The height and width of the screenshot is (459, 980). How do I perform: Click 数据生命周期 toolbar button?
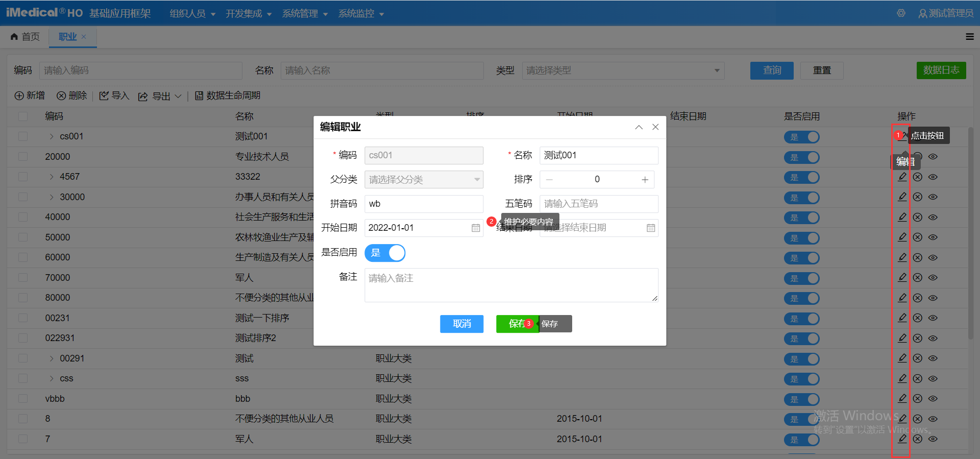(x=228, y=95)
